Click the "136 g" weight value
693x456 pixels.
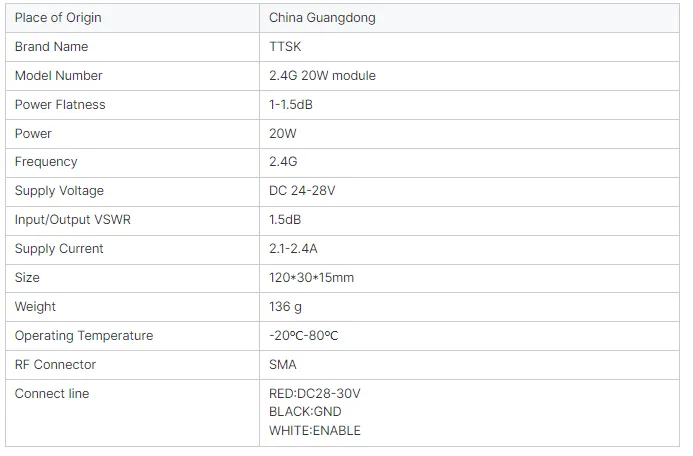[x=285, y=307]
